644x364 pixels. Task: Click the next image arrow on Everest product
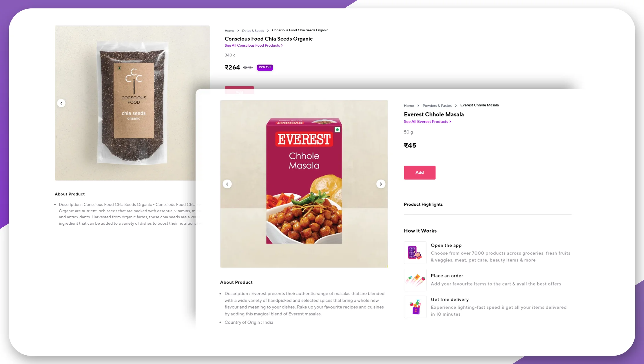[380, 184]
